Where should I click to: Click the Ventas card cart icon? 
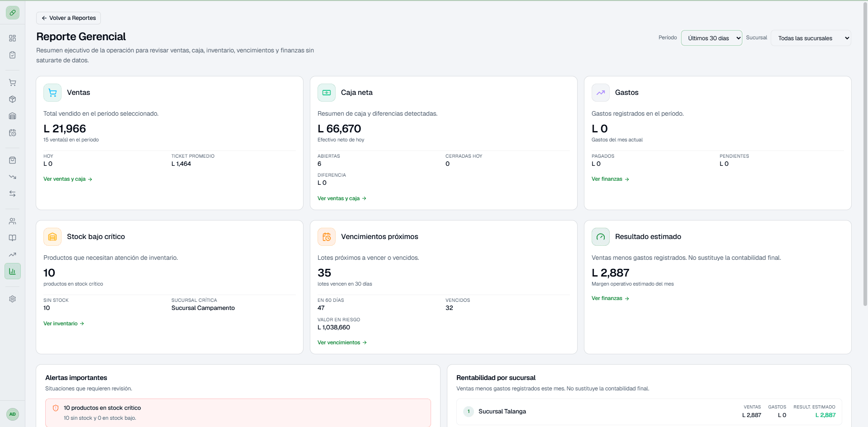pyautogui.click(x=52, y=93)
